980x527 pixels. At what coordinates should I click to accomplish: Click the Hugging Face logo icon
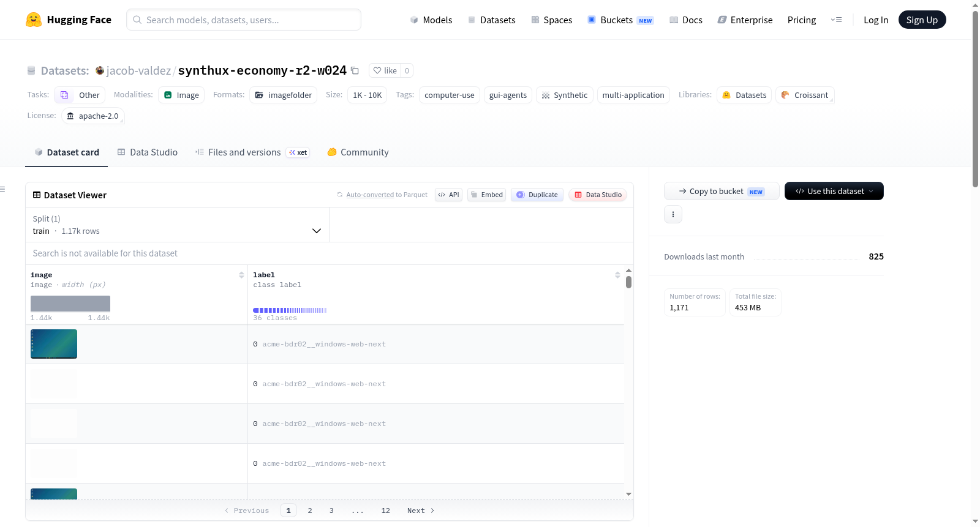click(34, 20)
